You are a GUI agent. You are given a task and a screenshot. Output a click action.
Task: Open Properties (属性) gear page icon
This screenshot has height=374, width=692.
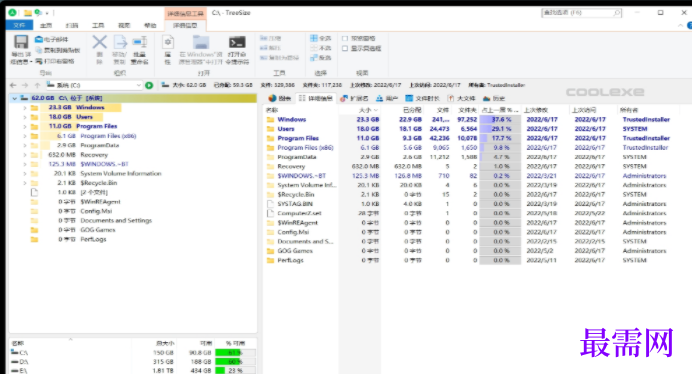click(168, 42)
